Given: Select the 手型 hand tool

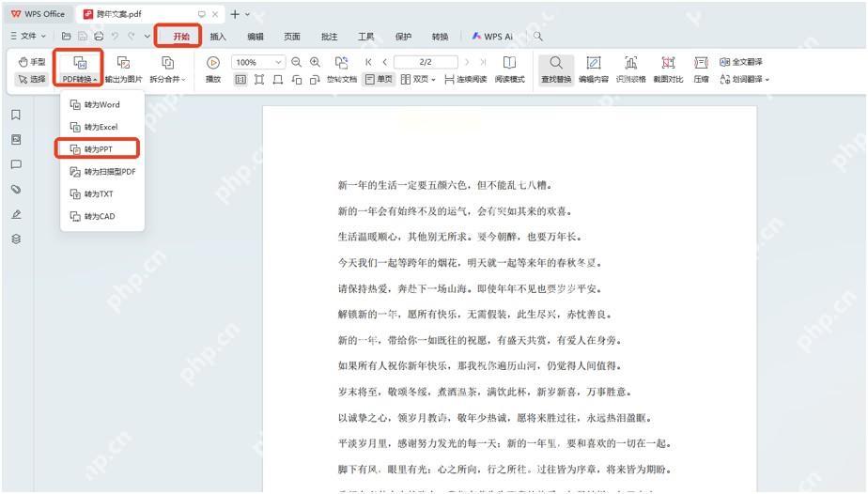Looking at the screenshot, I should (x=32, y=62).
